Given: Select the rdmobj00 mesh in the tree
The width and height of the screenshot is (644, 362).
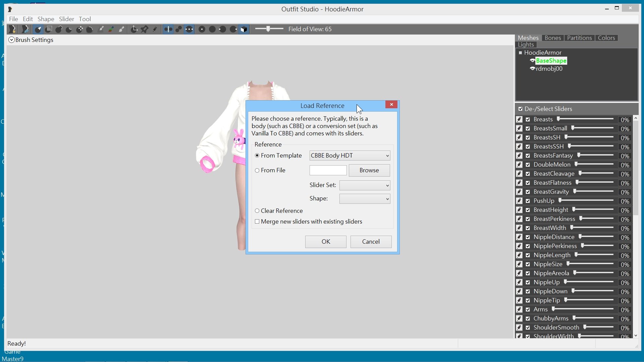Looking at the screenshot, I should [549, 69].
